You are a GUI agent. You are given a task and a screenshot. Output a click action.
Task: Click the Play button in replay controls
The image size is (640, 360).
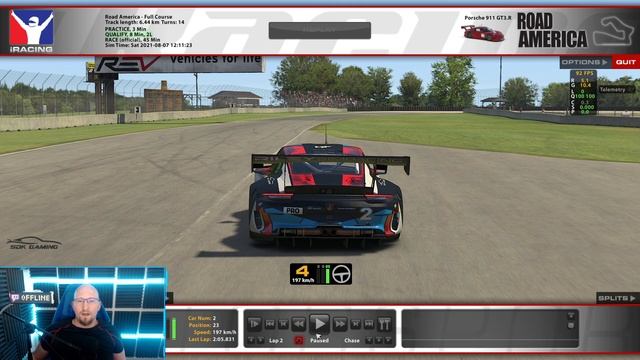pos(319,324)
